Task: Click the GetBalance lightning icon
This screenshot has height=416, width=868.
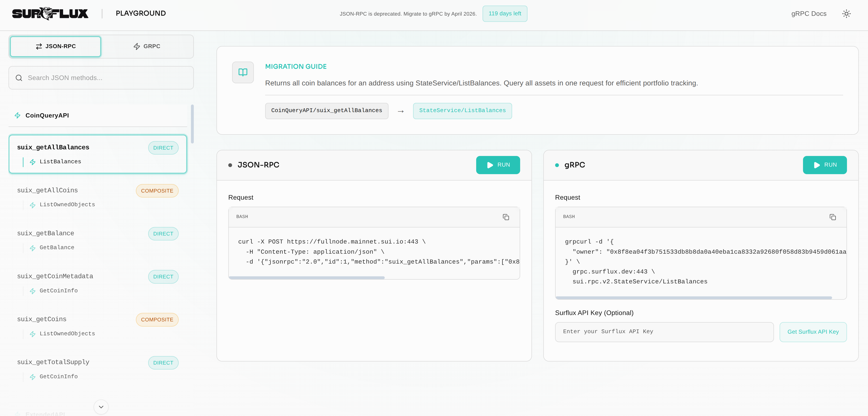Action: point(33,248)
